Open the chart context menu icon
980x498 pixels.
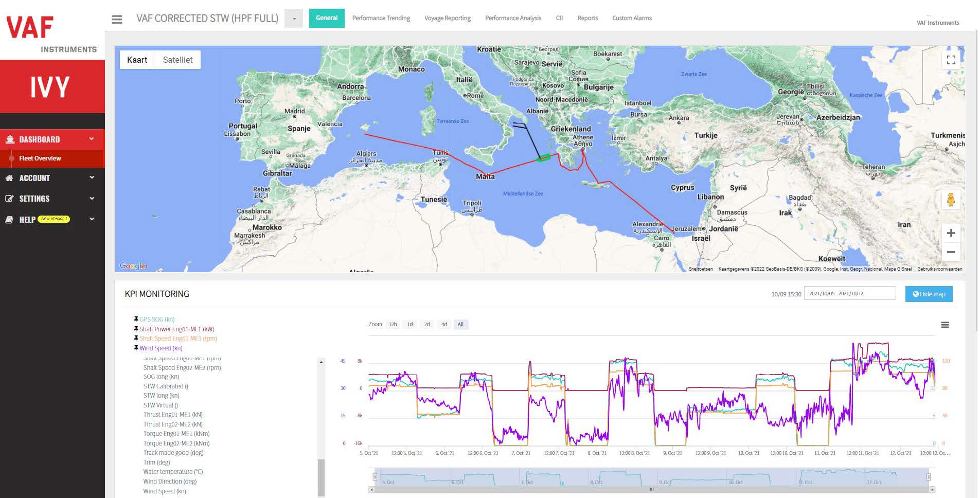tap(945, 325)
